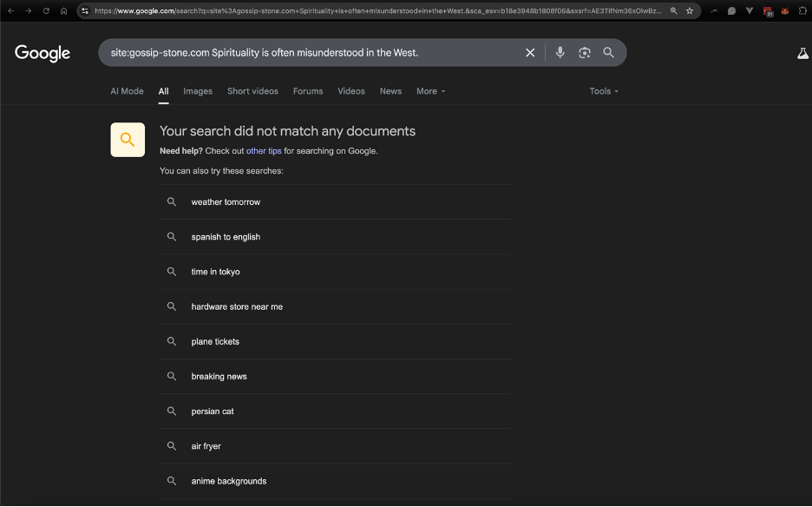Open the zoom magnifier icon in address bar
Screen dimensions: 812x507
[x=674, y=11]
